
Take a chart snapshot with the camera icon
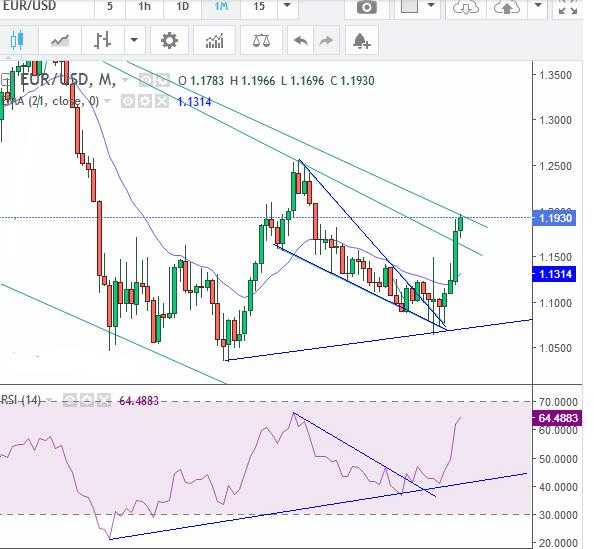click(x=367, y=7)
